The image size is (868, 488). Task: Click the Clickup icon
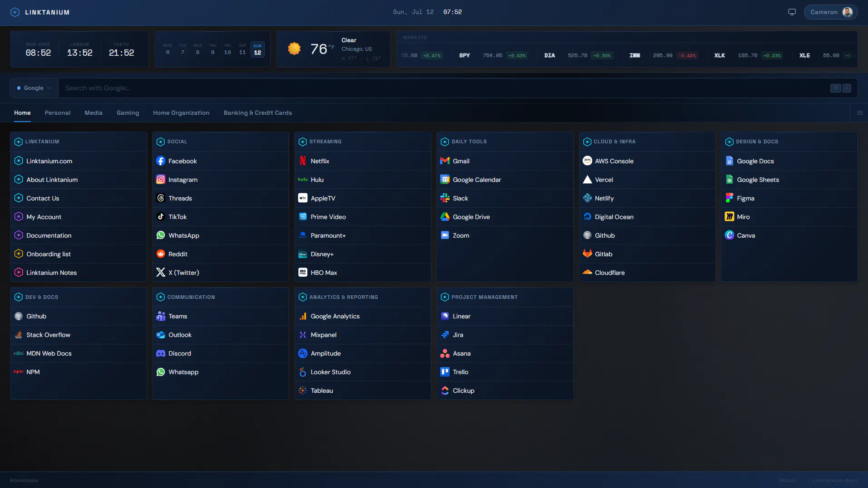445,390
